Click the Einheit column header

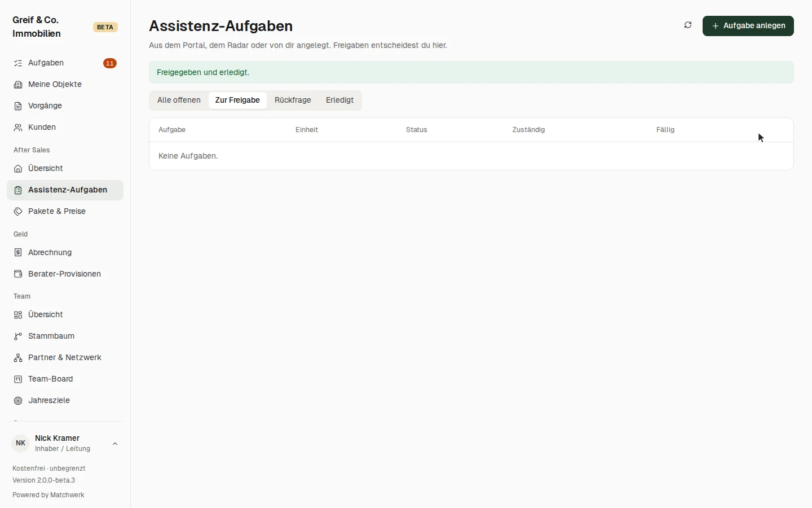307,130
